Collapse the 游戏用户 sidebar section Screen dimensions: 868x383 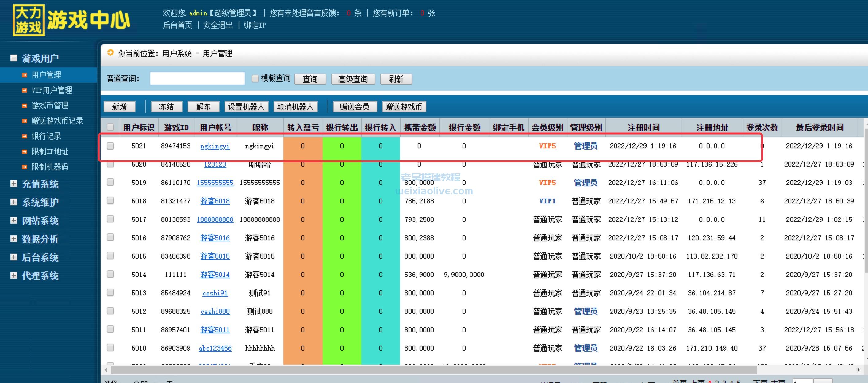(x=13, y=58)
